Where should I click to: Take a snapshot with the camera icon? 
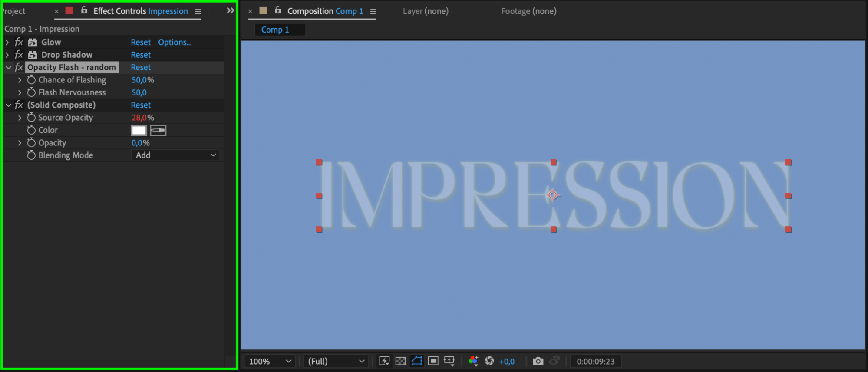coord(538,361)
